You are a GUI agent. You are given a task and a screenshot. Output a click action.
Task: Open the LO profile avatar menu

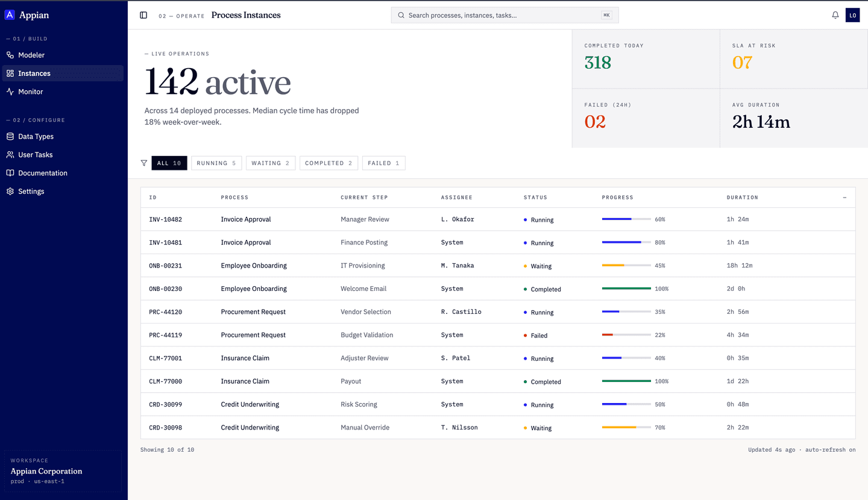(x=853, y=14)
